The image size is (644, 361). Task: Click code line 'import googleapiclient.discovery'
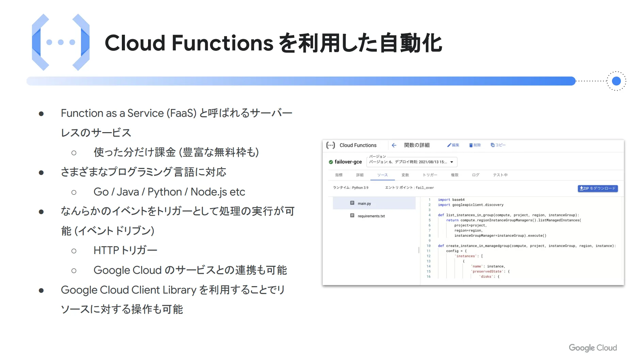coord(470,205)
